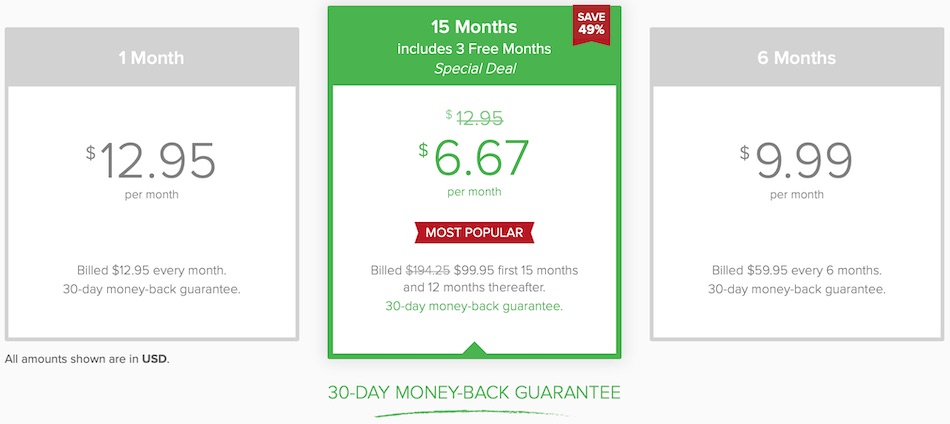
Task: Click the MOST POPULAR red banner
Action: [x=474, y=232]
